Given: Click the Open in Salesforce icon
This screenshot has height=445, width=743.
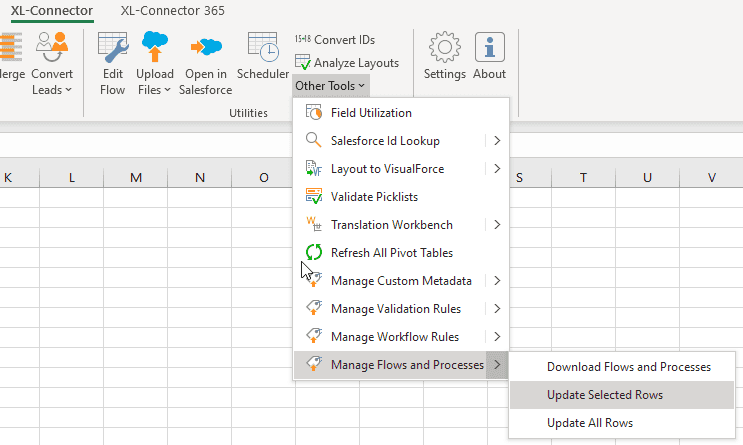Looking at the screenshot, I should coord(206,47).
